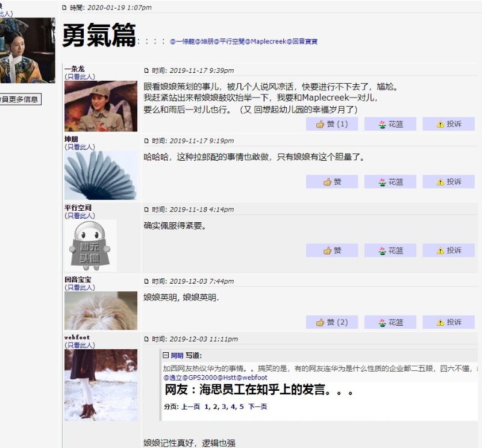Report 回音宝宝's post with 投诉
Screen dimensions: 482x448
[448, 322]
